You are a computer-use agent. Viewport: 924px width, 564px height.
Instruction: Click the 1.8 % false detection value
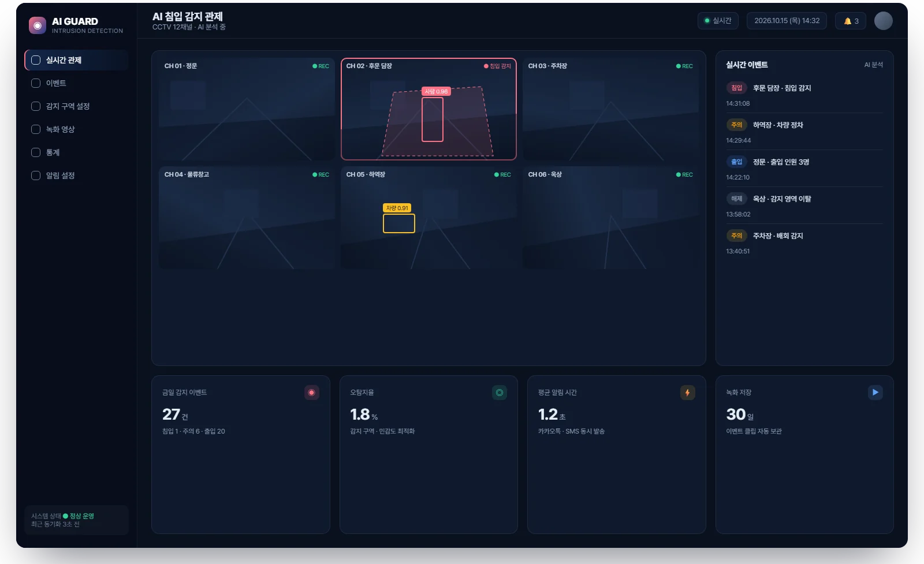364,414
